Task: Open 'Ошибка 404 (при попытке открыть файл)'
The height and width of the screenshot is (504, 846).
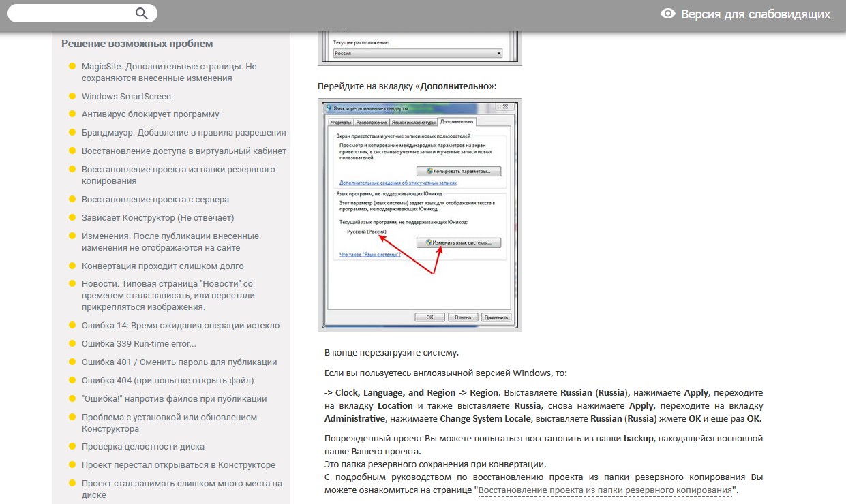Action: pos(168,381)
